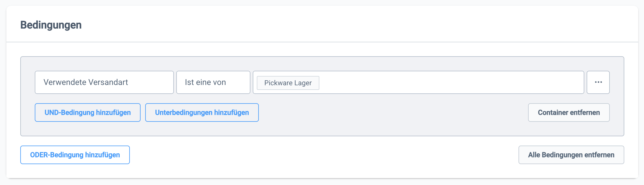Change the comparison operator 'Ist eine von'

(213, 82)
